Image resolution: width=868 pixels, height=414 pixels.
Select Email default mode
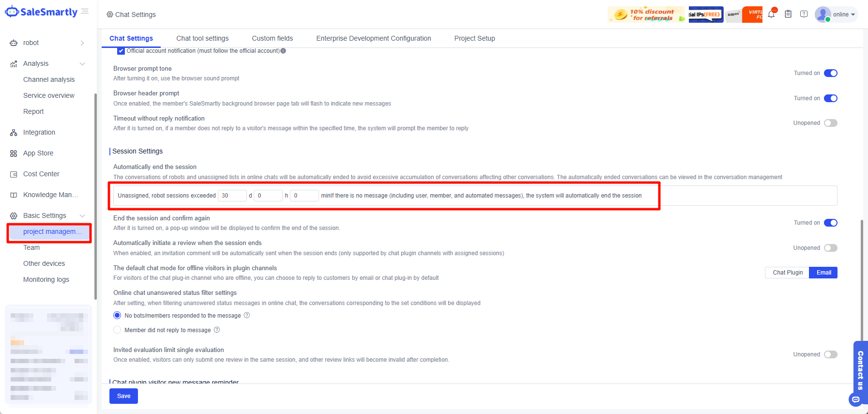click(823, 273)
